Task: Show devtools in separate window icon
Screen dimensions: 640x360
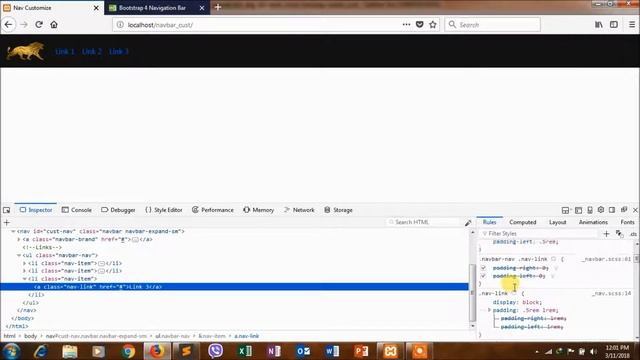Action: coord(624,210)
